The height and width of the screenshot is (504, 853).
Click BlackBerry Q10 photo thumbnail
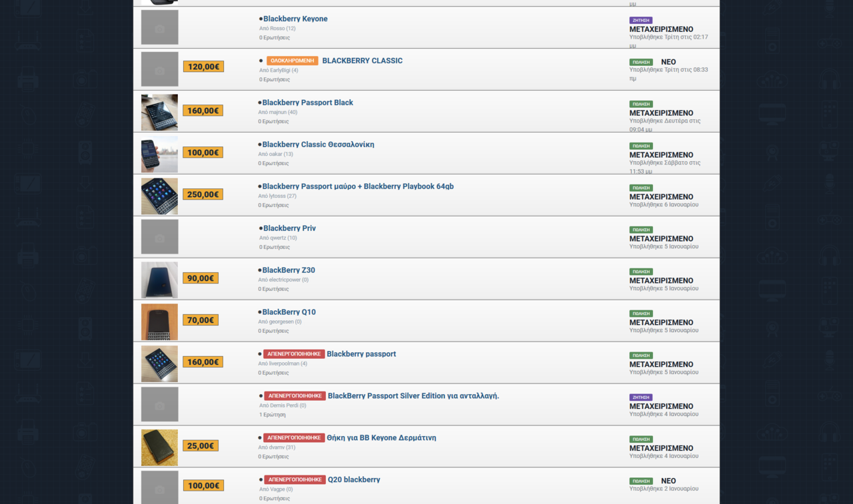click(x=160, y=322)
